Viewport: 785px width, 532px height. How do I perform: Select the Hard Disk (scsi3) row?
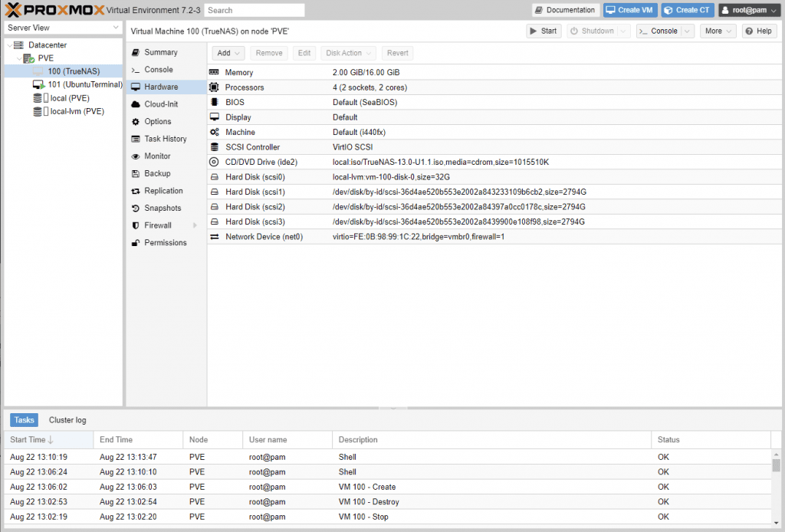[494, 222]
